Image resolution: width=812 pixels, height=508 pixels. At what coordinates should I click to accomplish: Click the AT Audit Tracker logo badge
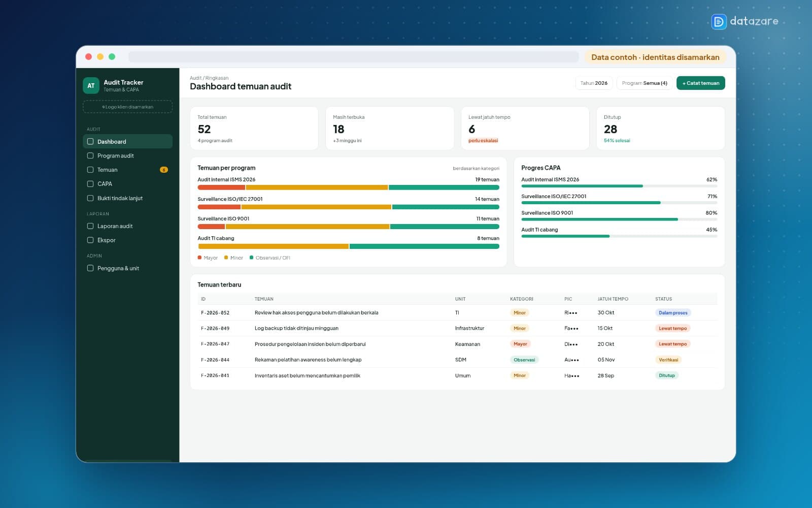tap(91, 86)
